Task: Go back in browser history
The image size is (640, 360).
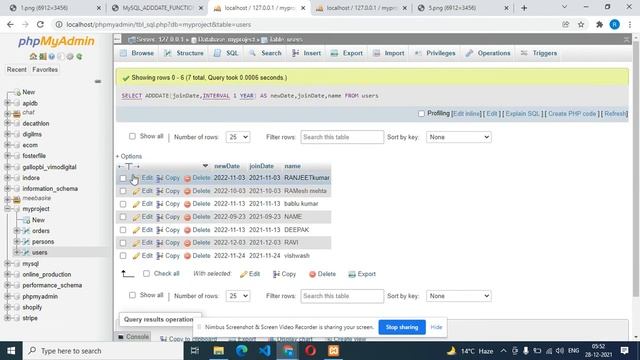Action: [x=10, y=24]
